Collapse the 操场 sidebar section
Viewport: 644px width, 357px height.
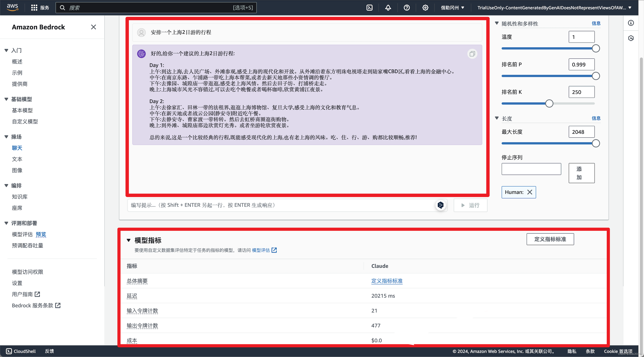6,137
